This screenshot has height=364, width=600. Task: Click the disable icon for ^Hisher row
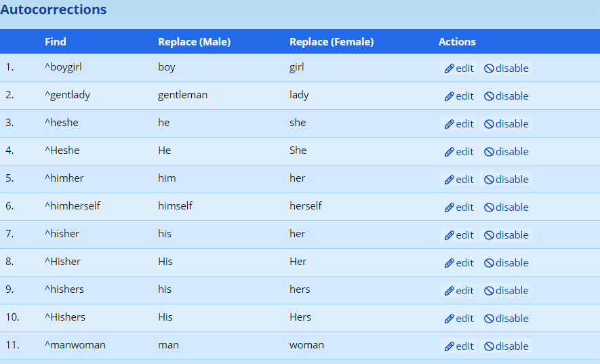click(488, 263)
